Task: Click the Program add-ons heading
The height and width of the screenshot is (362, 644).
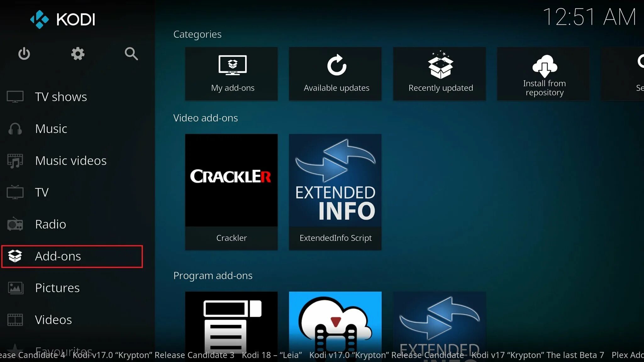Action: tap(213, 276)
